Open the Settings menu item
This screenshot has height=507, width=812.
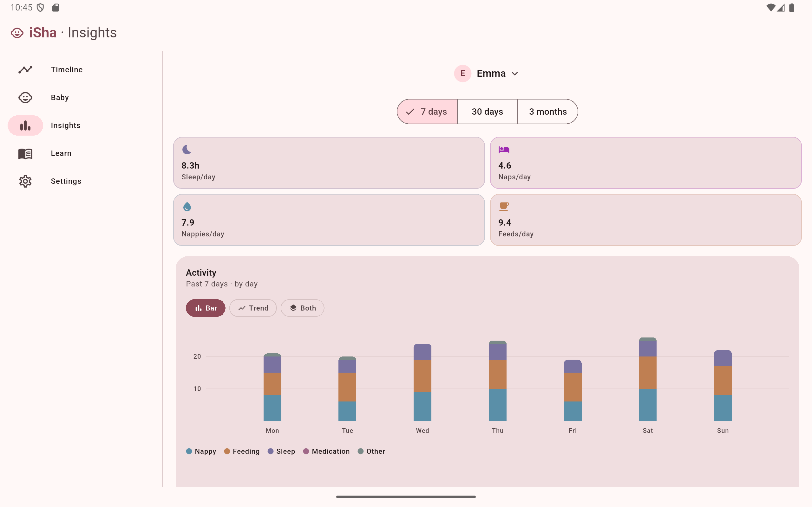pos(66,181)
